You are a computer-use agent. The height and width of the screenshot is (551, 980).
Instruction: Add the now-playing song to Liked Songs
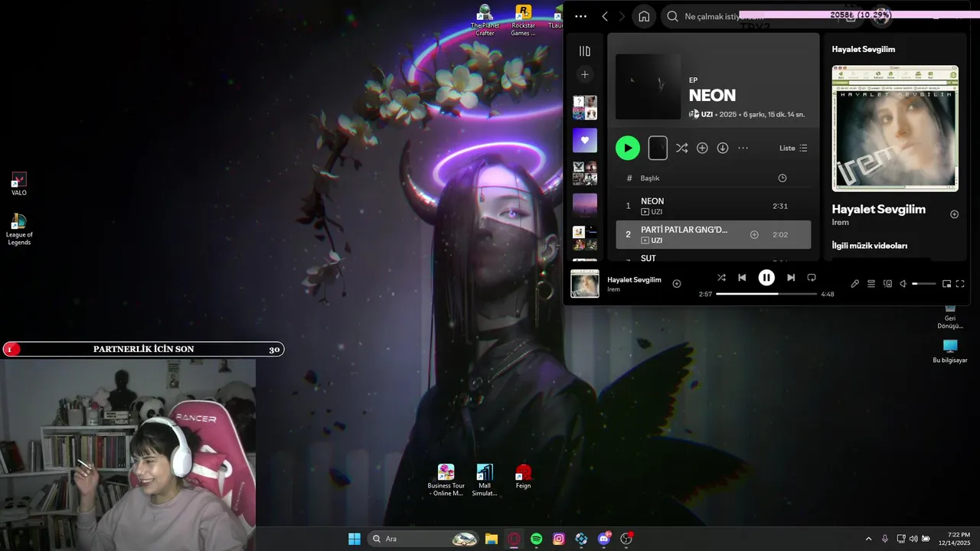coord(677,283)
